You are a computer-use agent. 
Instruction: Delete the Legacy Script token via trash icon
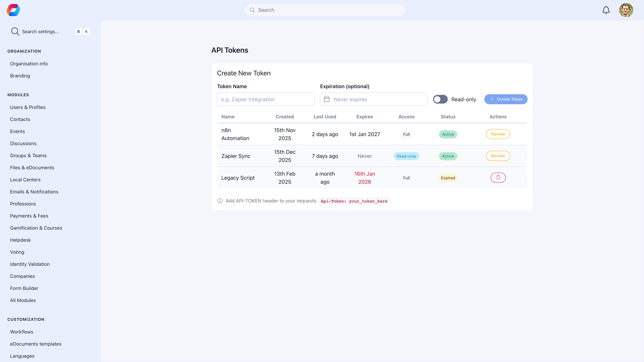pyautogui.click(x=498, y=178)
